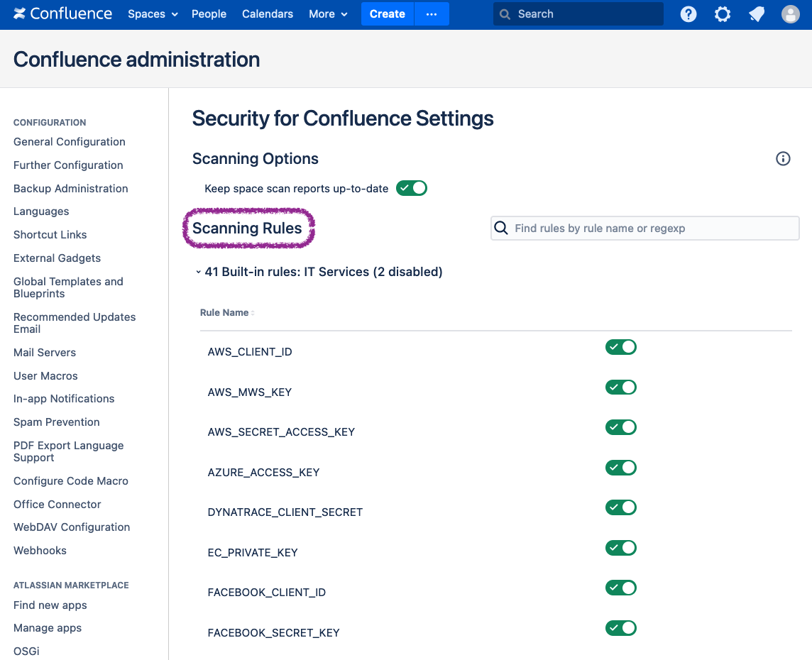Disable the FACEBOOK_SECRET_KEY rule
Screen dimensions: 812x660
pyautogui.click(x=621, y=628)
